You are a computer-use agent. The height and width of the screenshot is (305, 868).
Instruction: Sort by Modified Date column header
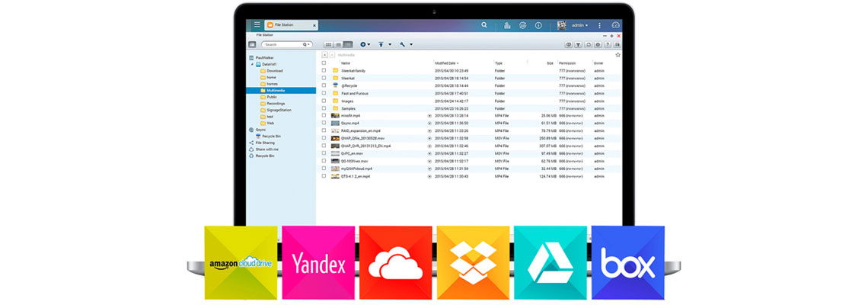[x=447, y=63]
